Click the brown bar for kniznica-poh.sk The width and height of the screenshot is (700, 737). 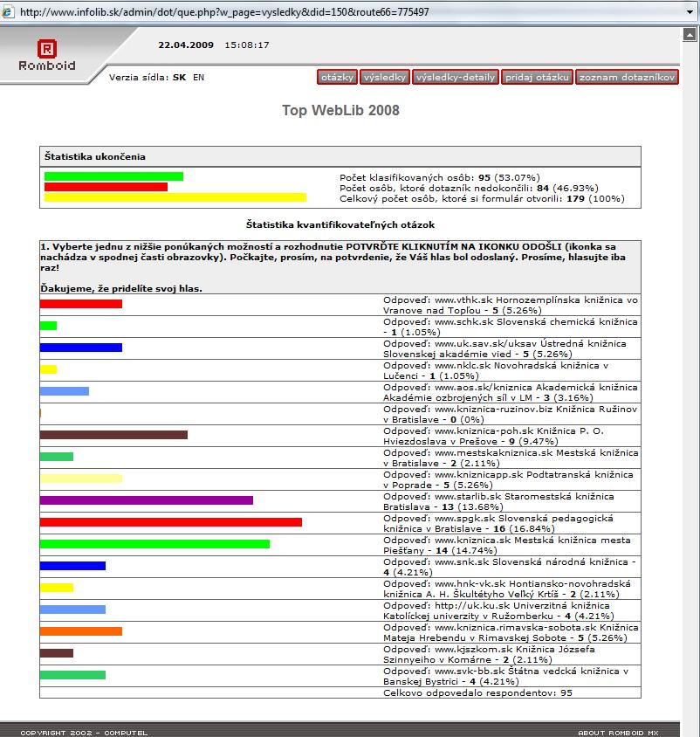113,435
